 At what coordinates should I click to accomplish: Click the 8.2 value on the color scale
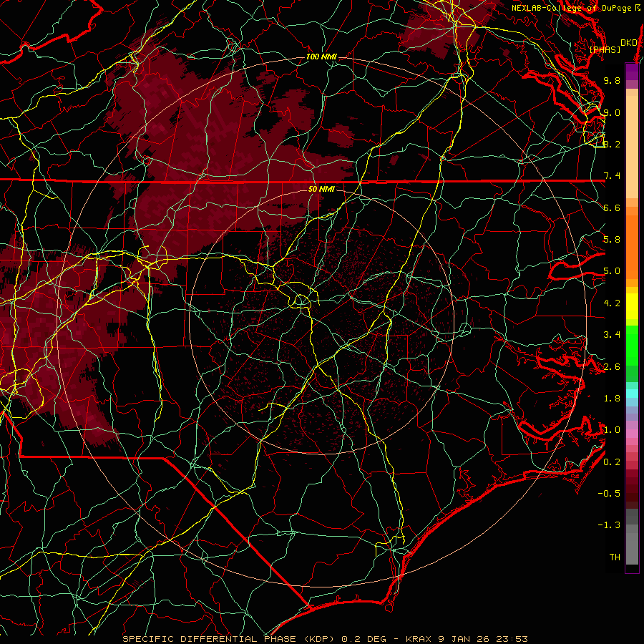(x=612, y=144)
